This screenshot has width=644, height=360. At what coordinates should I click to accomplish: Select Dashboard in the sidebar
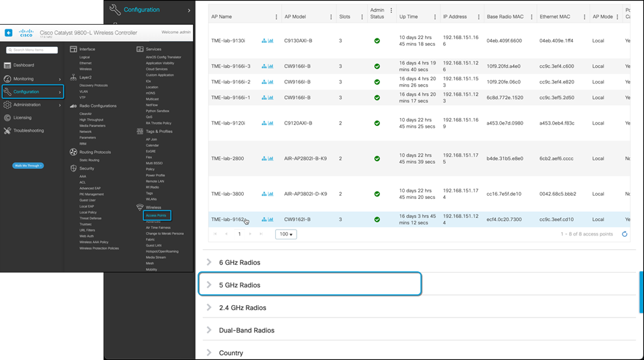click(24, 65)
